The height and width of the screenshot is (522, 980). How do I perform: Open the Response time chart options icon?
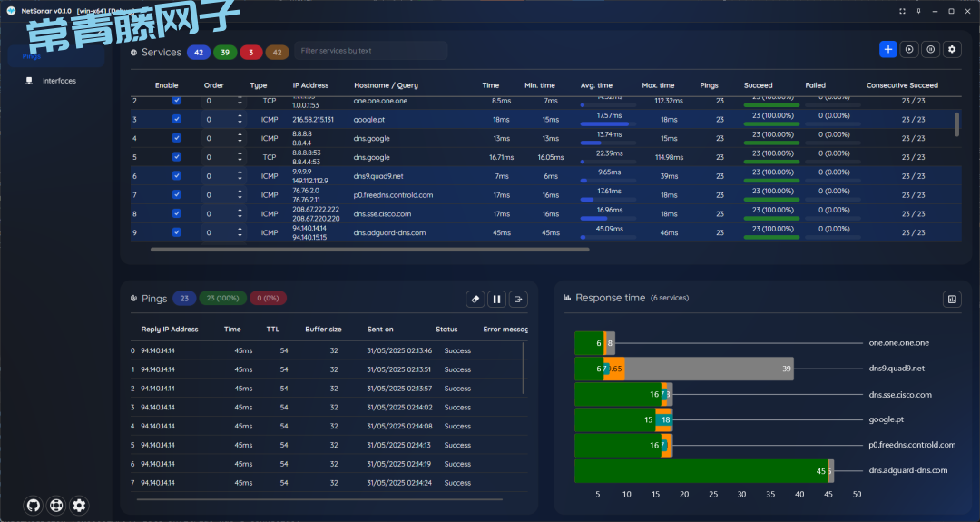[952, 299]
